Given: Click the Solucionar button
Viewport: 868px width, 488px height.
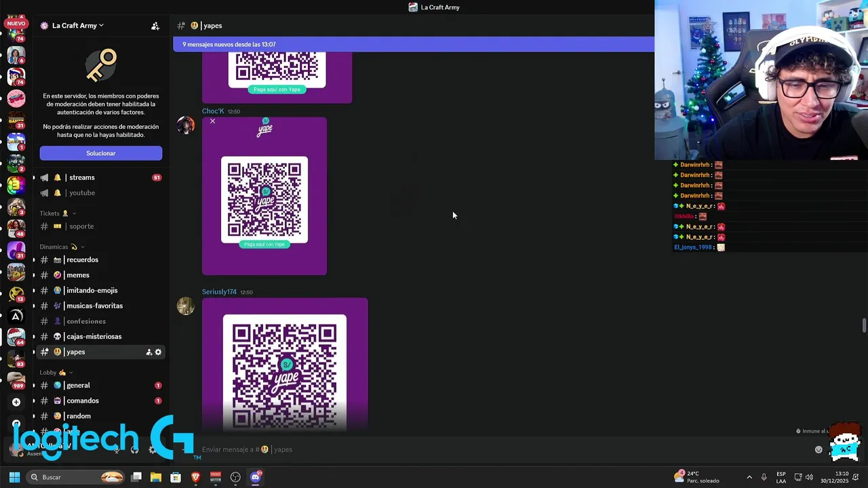Looking at the screenshot, I should (101, 153).
